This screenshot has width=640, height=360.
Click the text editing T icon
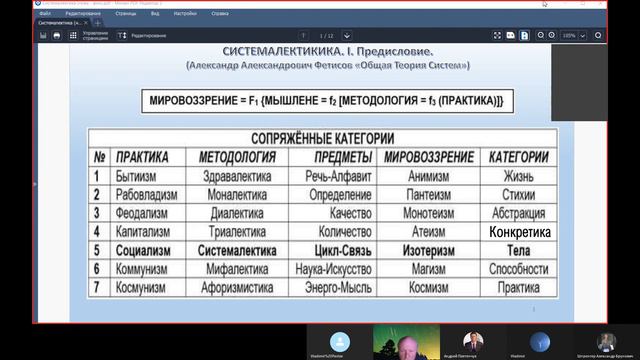122,36
